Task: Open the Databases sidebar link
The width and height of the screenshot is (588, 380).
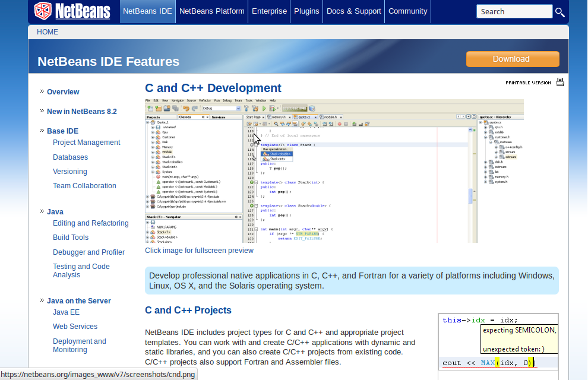Action: tap(71, 157)
